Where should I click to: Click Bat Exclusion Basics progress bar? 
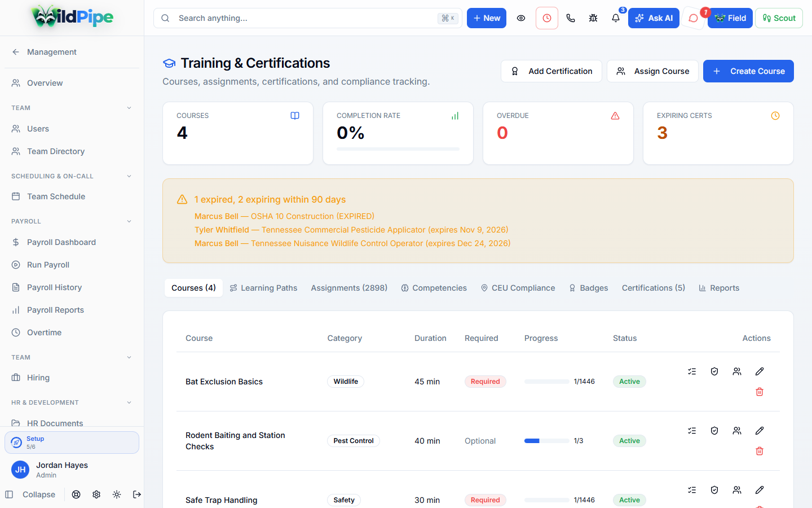547,382
